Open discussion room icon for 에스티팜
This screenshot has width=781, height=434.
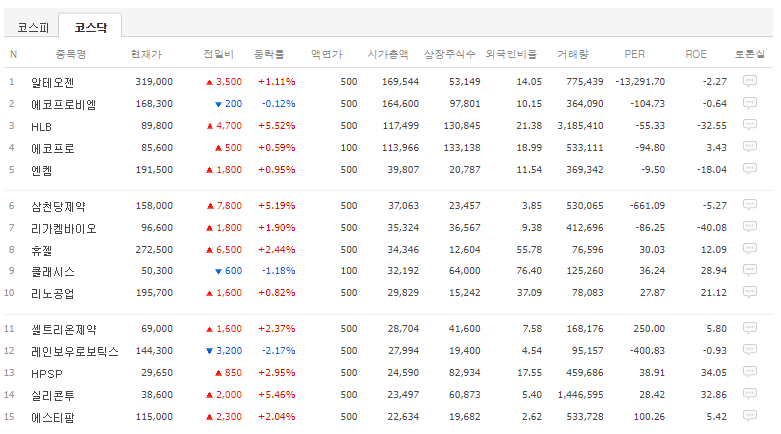coord(750,416)
